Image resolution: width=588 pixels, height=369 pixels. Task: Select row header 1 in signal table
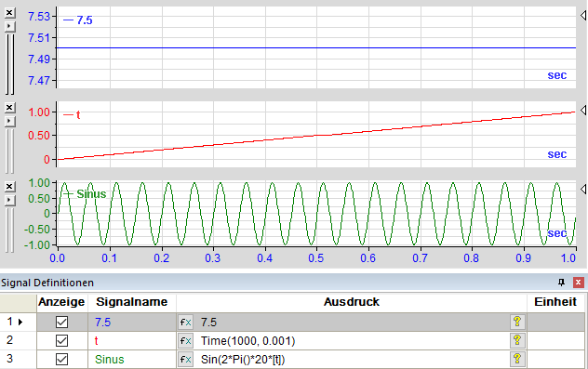point(18,322)
